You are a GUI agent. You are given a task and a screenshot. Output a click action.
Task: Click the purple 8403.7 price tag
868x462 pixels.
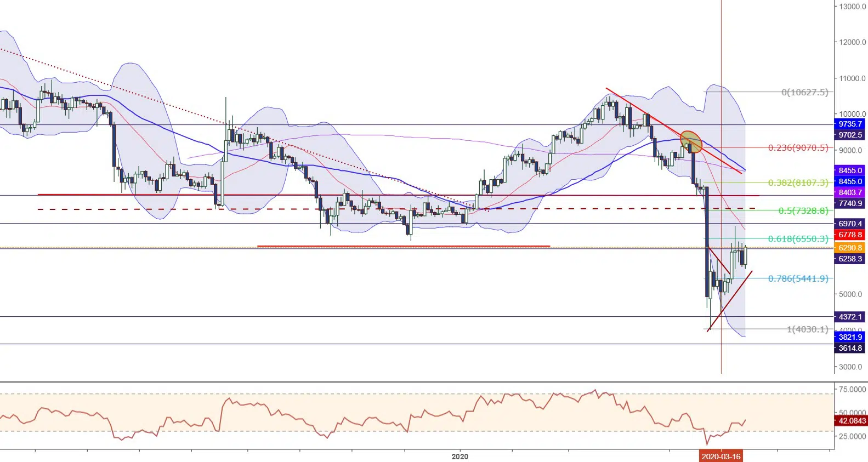click(850, 192)
